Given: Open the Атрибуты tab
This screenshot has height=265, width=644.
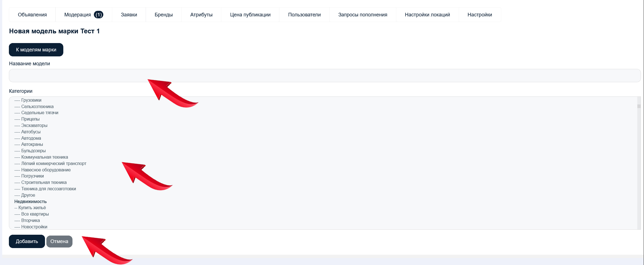Looking at the screenshot, I should click(201, 15).
